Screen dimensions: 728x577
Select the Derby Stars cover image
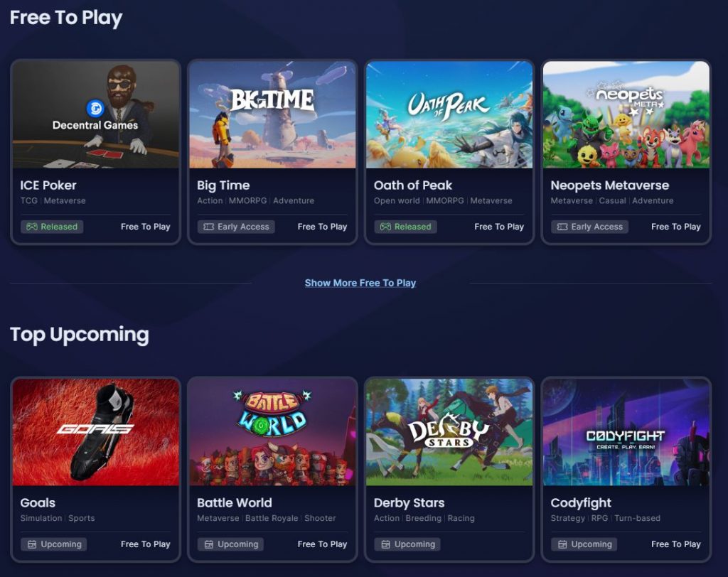click(449, 432)
